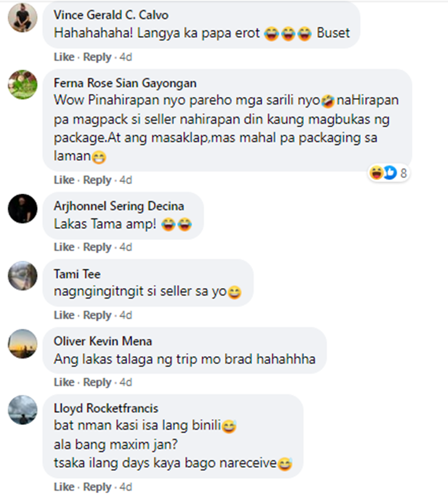Image resolution: width=448 pixels, height=496 pixels.
Task: Open the Vince Gerald C. Calvo name link
Action: tap(111, 15)
